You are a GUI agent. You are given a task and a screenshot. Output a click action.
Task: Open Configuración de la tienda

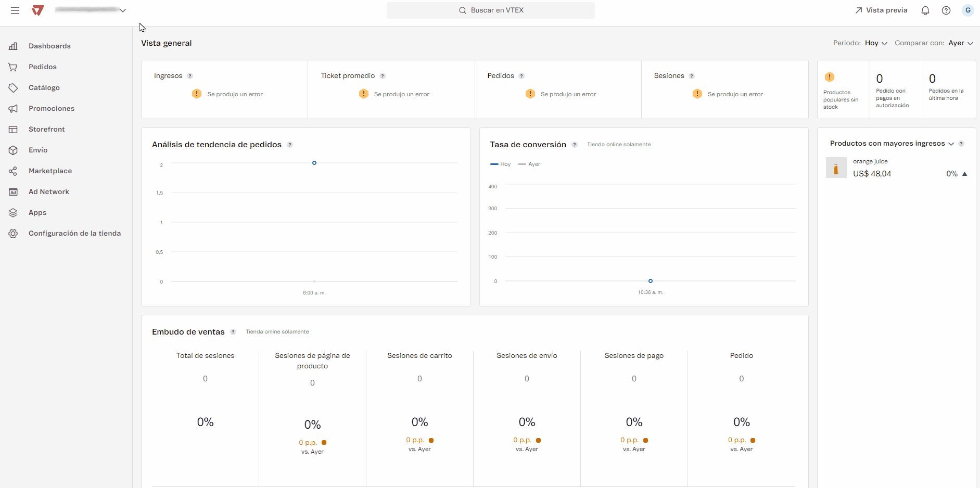click(x=74, y=234)
